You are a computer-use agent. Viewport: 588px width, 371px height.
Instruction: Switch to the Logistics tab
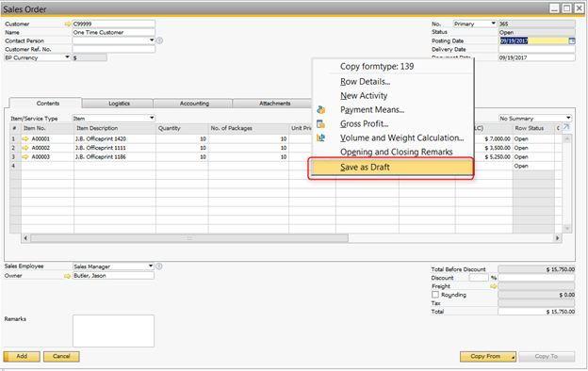[118, 104]
